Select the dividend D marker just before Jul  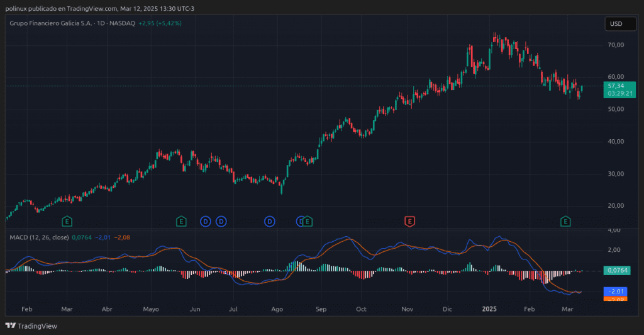pos(221,221)
